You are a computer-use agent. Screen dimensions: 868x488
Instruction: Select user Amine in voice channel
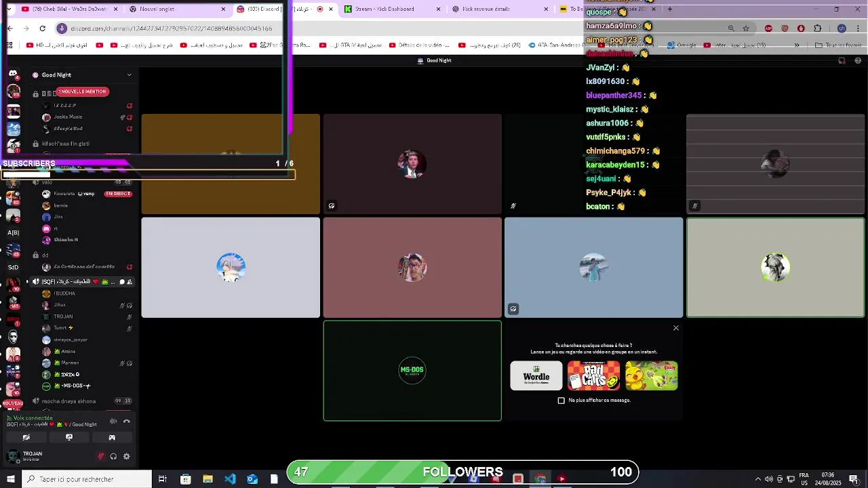64,351
